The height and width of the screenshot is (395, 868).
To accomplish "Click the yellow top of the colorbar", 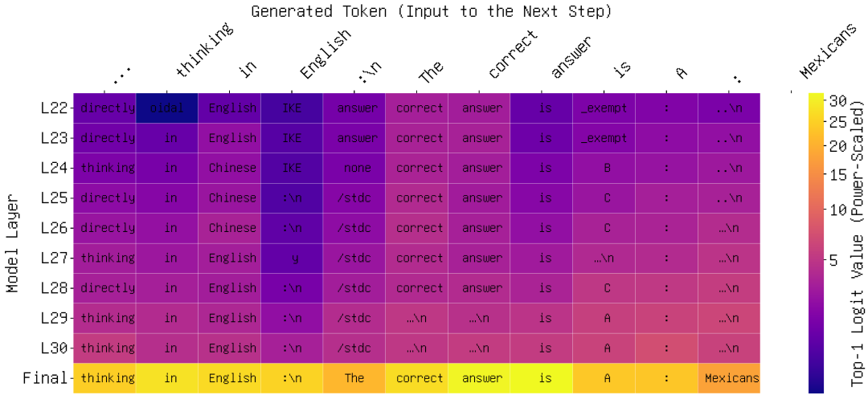I will click(x=815, y=98).
